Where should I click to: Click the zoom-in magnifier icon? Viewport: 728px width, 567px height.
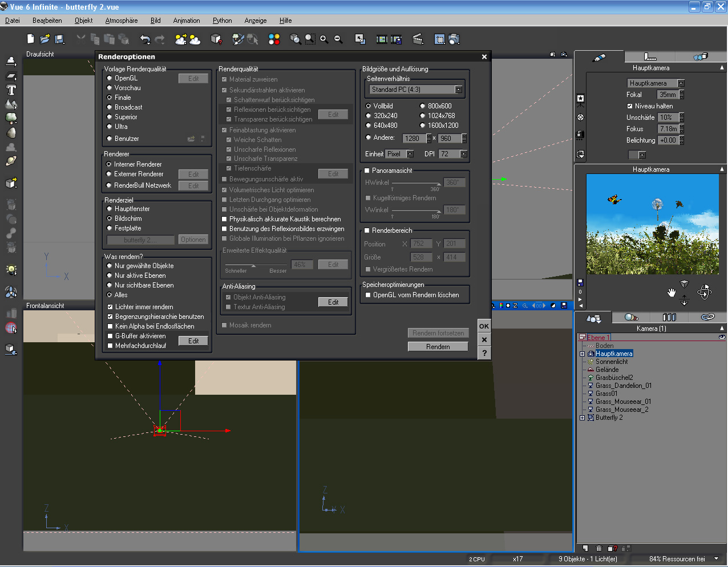324,39
